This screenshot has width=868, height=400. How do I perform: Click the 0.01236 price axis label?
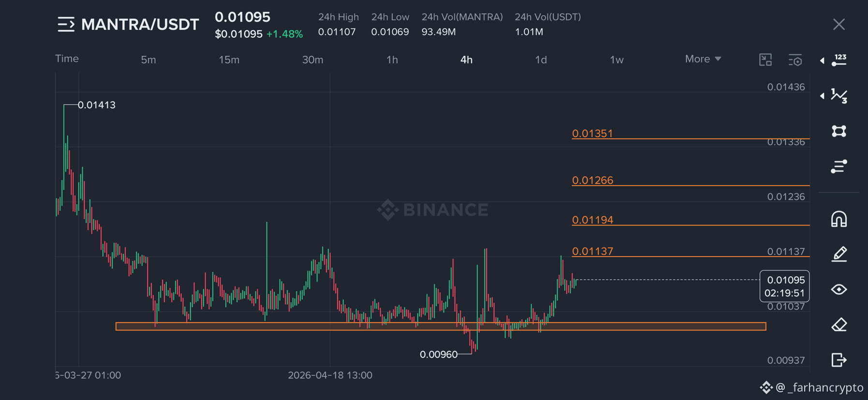(786, 197)
